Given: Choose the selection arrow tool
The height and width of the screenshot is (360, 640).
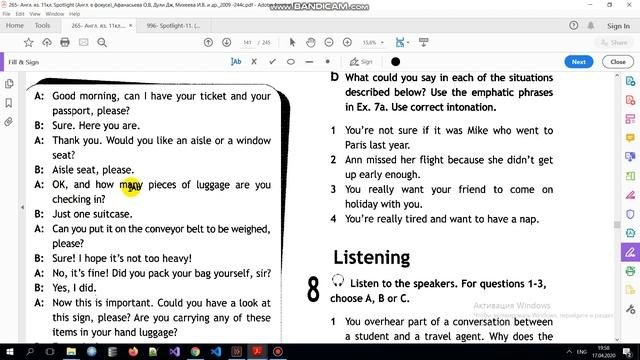Looking at the screenshot, I should pos(292,42).
